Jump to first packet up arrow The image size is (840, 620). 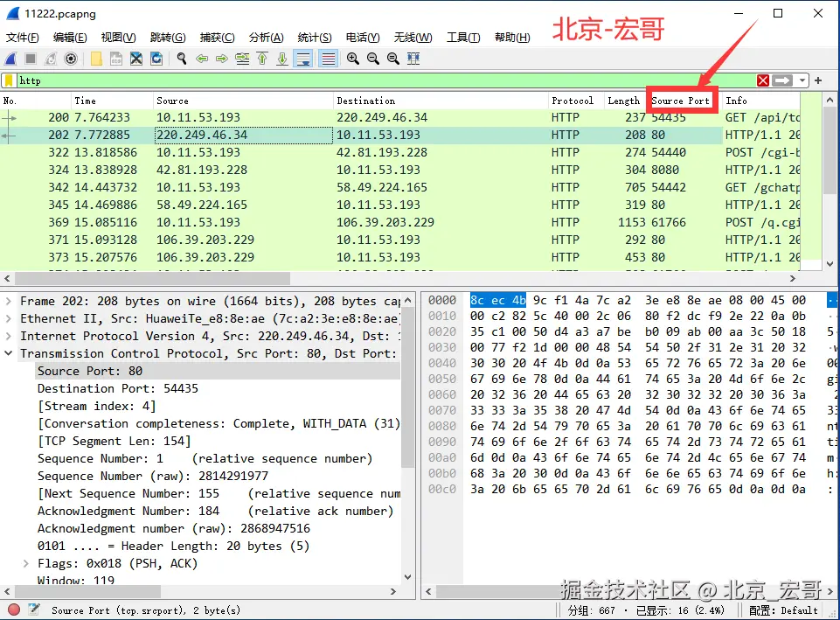(x=262, y=59)
